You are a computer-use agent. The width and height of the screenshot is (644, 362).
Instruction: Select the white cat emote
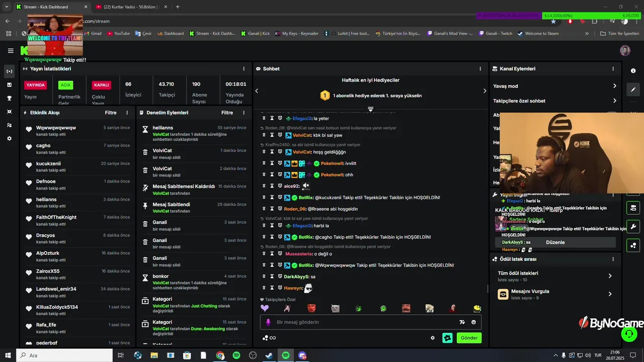click(335, 308)
